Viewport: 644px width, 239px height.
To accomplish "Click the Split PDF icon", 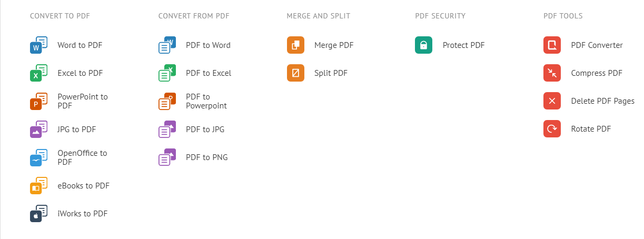I will [295, 73].
